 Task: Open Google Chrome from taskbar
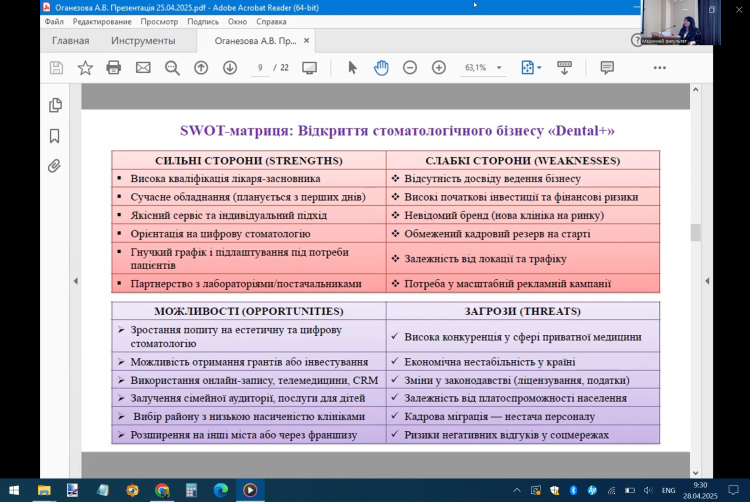pos(162,491)
